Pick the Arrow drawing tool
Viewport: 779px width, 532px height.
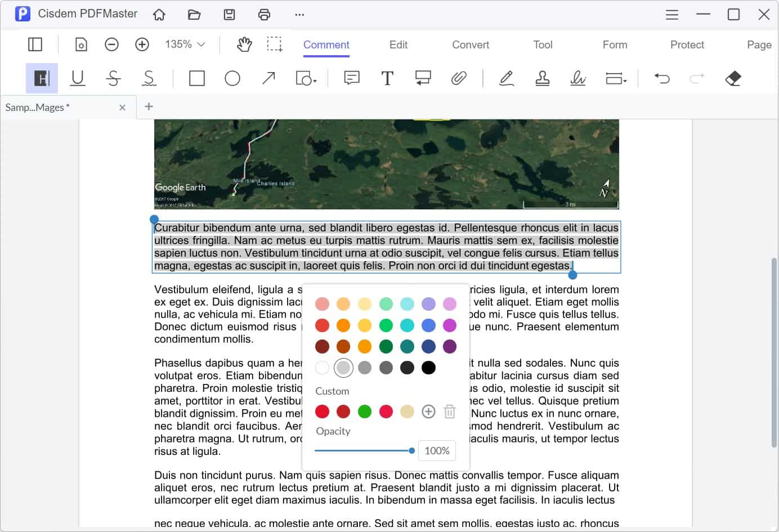click(268, 78)
